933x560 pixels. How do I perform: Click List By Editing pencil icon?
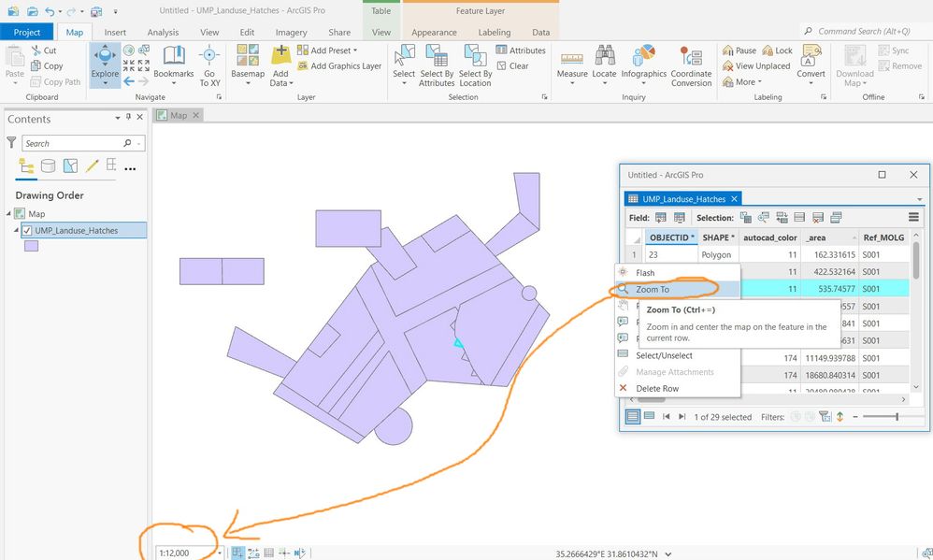pos(92,166)
